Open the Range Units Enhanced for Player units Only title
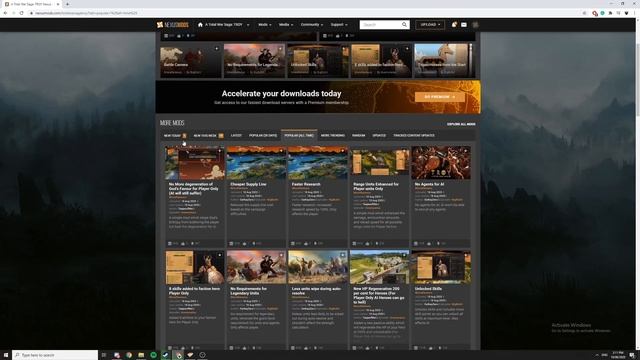The width and height of the screenshot is (640, 360). [376, 187]
